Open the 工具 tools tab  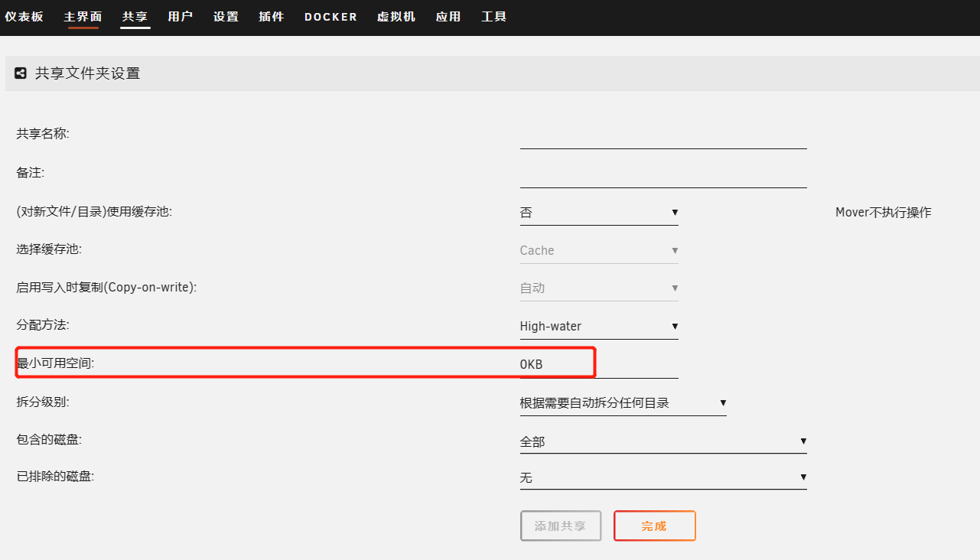pyautogui.click(x=494, y=16)
